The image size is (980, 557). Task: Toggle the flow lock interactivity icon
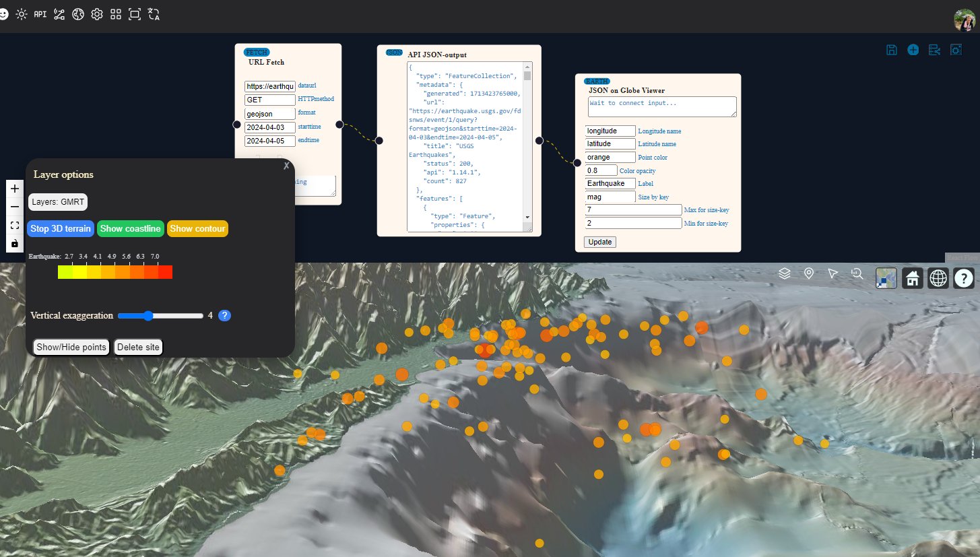pyautogui.click(x=15, y=243)
